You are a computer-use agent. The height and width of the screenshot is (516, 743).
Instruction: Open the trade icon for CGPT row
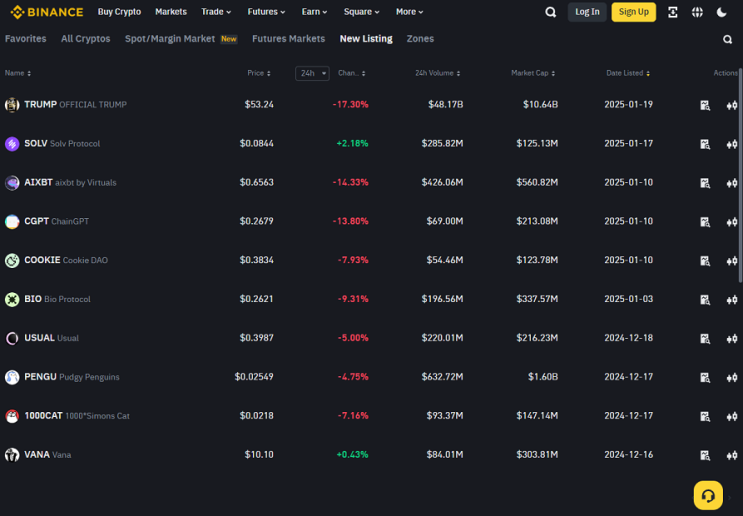(x=732, y=222)
